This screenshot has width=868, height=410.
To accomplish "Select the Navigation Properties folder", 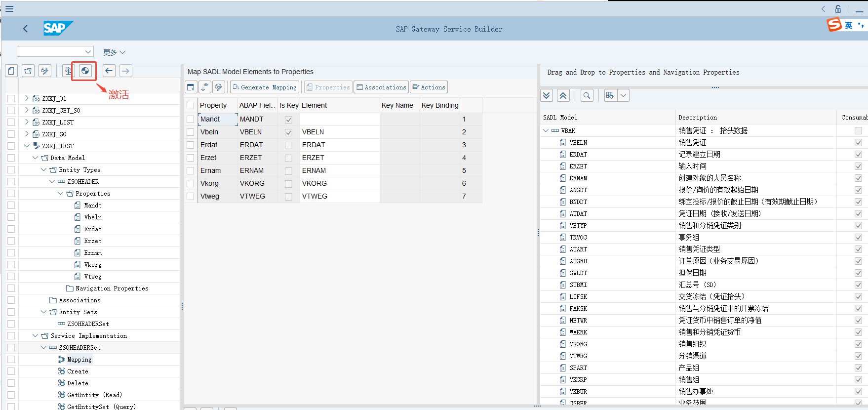I will coord(112,288).
